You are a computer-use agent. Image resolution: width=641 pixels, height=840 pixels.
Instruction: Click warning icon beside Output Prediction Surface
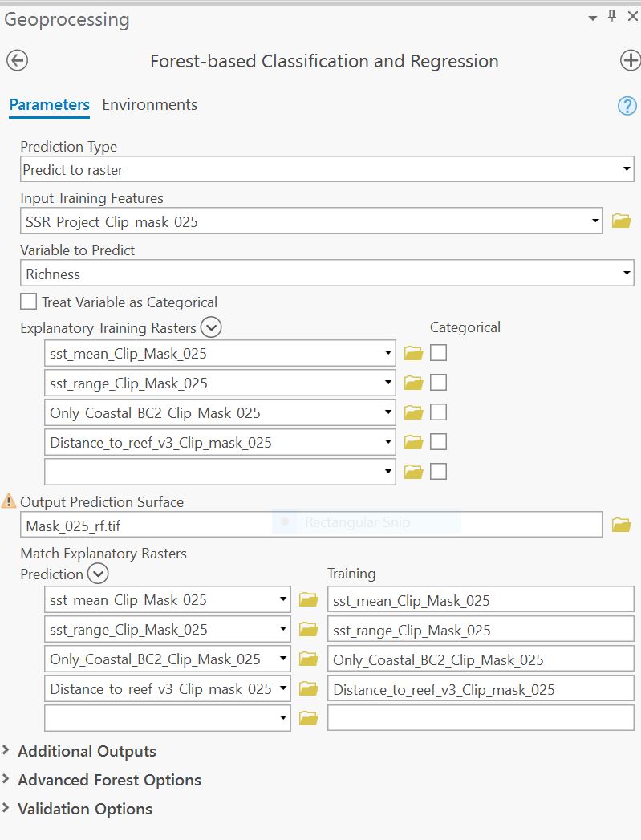[x=9, y=501]
